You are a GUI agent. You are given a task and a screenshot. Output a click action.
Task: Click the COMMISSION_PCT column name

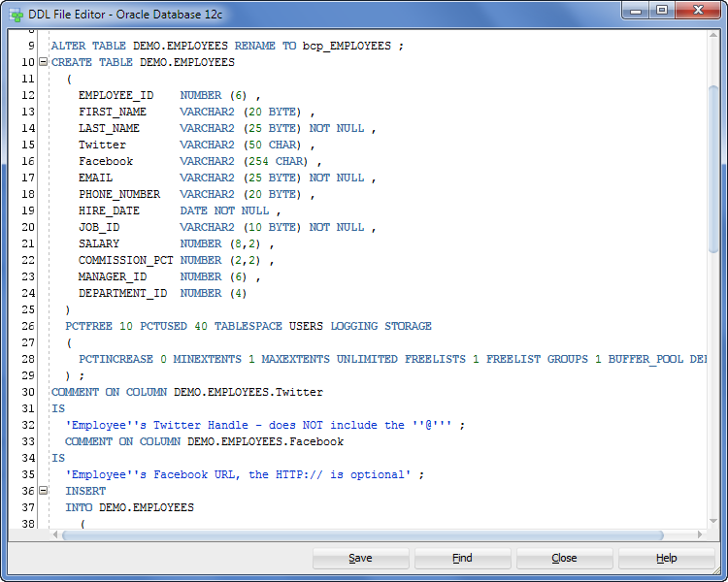(126, 260)
